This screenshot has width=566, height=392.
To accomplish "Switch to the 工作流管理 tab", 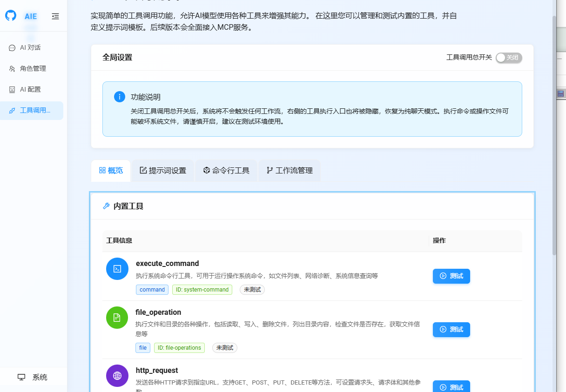I will pos(290,171).
